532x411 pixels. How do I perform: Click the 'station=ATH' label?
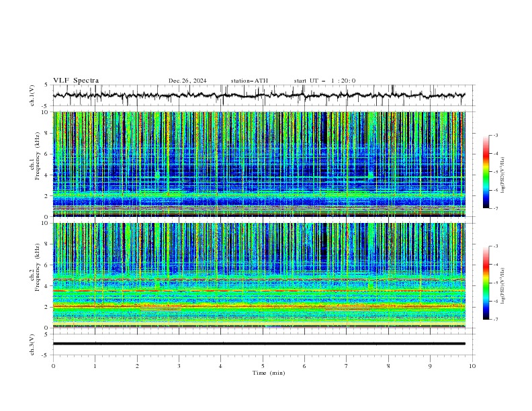coord(249,81)
